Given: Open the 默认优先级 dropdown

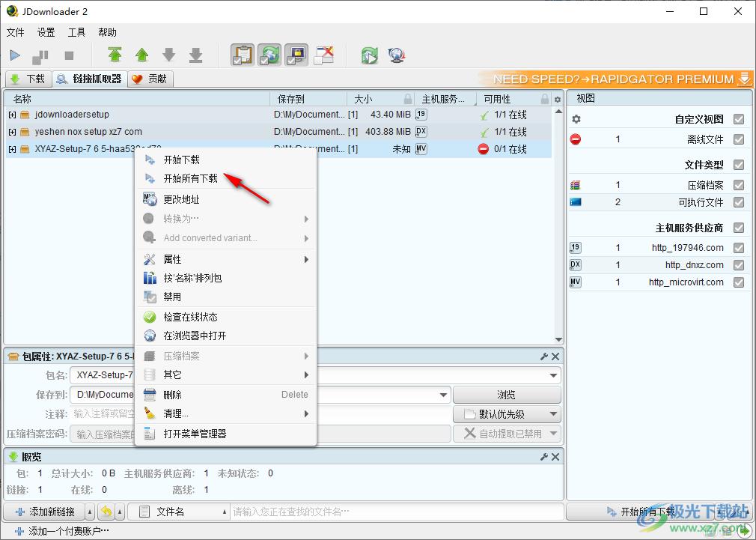Looking at the screenshot, I should (x=553, y=414).
